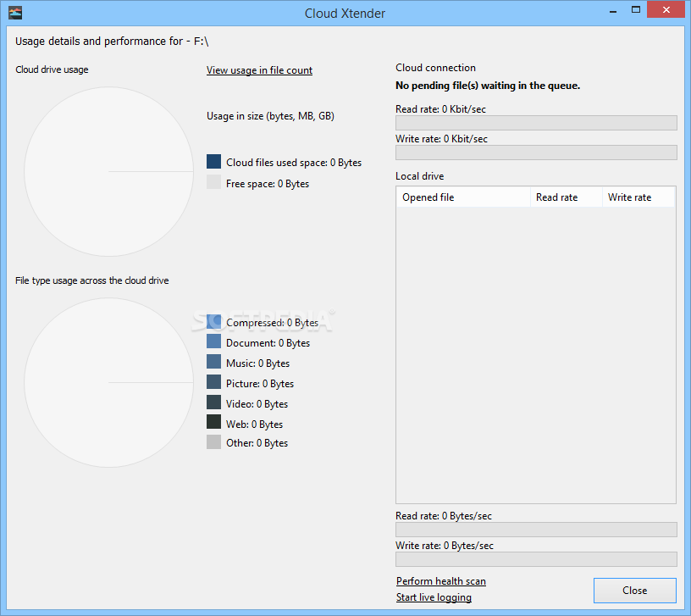691x616 pixels.
Task: Click 'Usage details and performance for - F:\' heading
Action: click(x=112, y=42)
